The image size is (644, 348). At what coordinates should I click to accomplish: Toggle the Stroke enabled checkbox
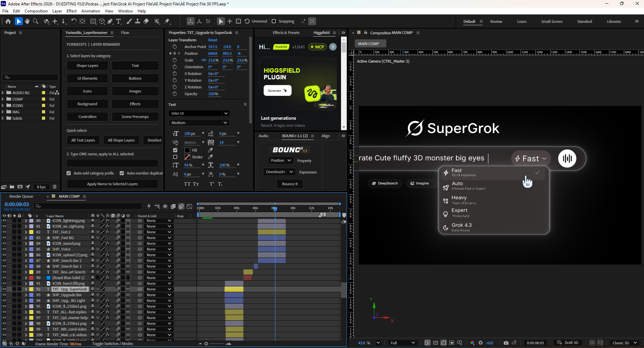(x=175, y=157)
